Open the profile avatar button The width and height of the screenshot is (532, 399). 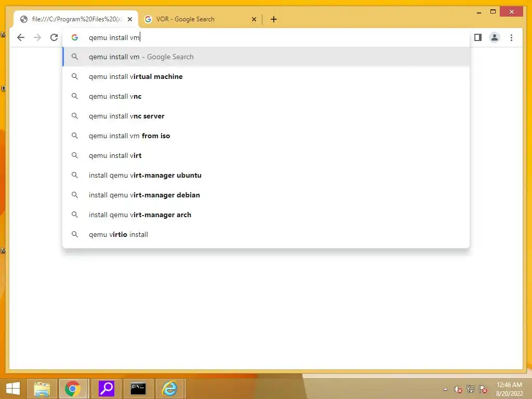pyautogui.click(x=495, y=37)
